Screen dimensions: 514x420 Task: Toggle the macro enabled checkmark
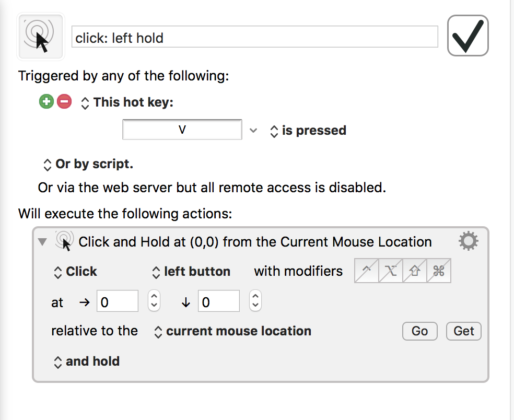468,36
